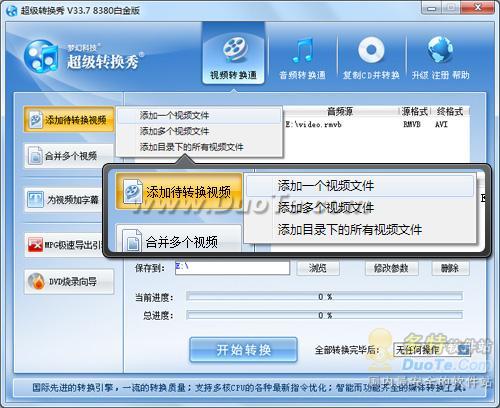Start conversion with the 开始转换 button
This screenshot has width=500, height=408.
pyautogui.click(x=243, y=350)
